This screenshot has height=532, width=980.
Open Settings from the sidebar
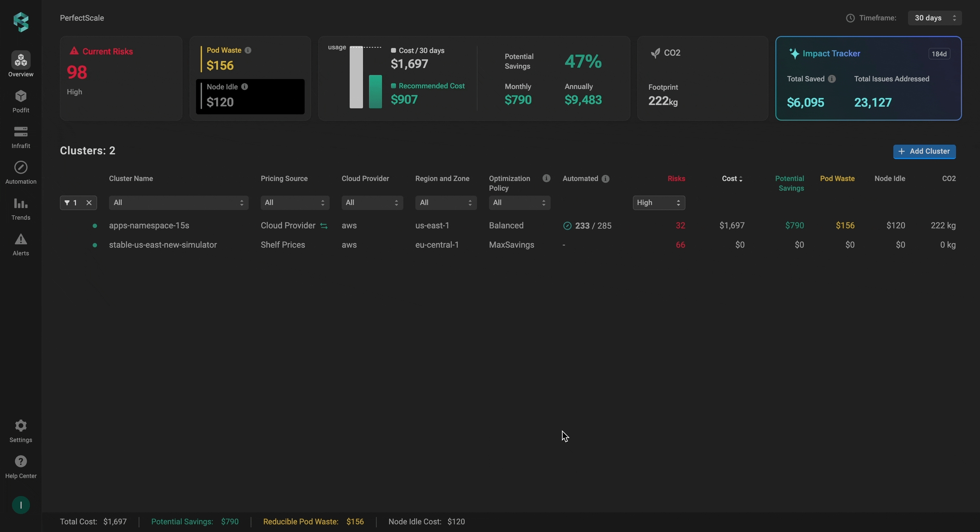[20, 431]
